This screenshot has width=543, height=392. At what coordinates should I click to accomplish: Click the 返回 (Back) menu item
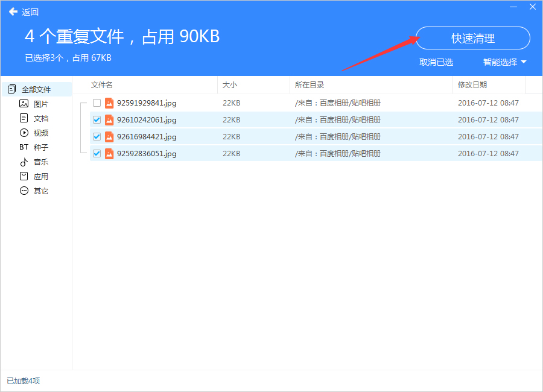pos(24,11)
